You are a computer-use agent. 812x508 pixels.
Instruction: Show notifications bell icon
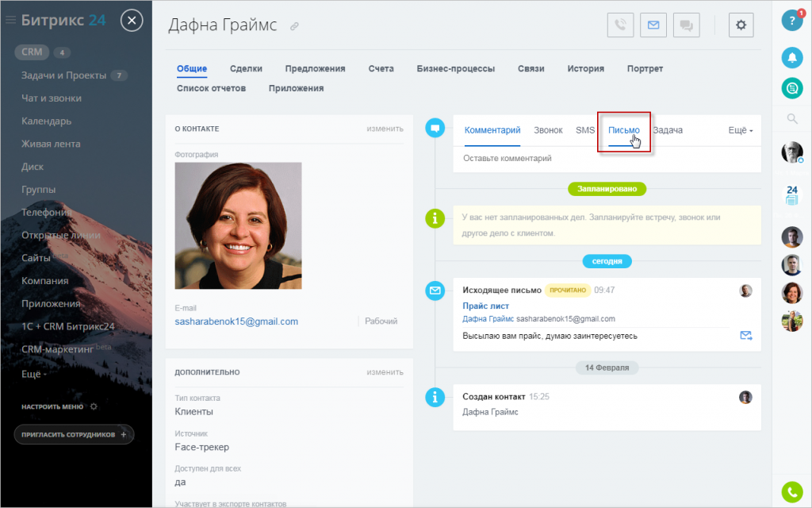(792, 57)
